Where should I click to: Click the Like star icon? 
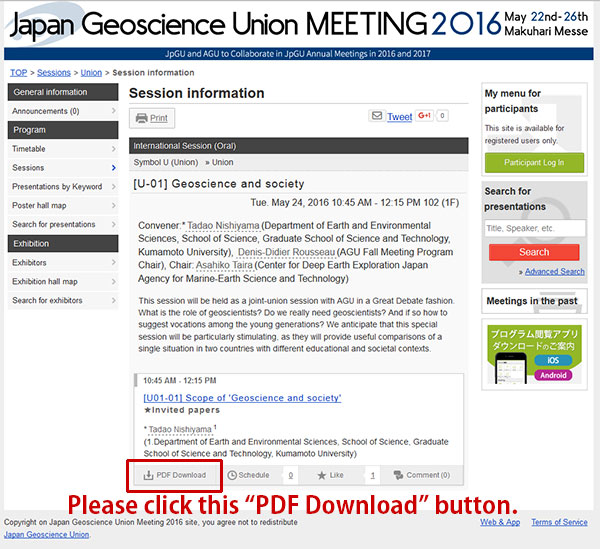(322, 475)
